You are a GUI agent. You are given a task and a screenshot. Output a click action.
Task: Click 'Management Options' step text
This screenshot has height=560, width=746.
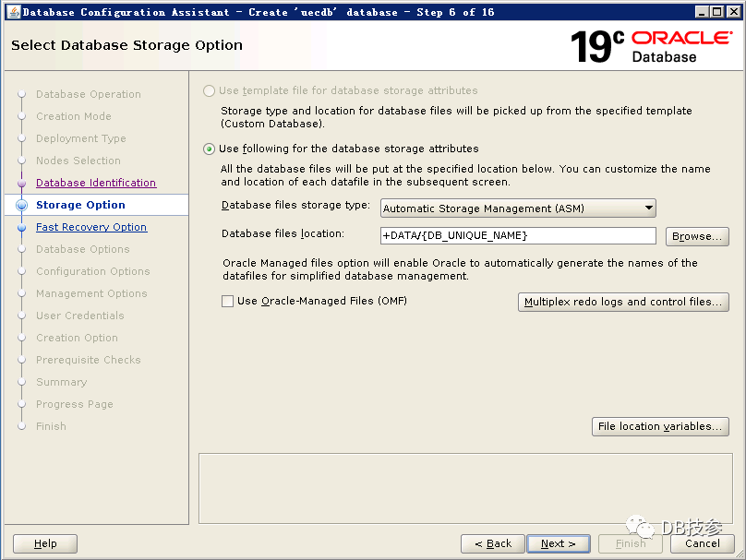[x=91, y=293]
